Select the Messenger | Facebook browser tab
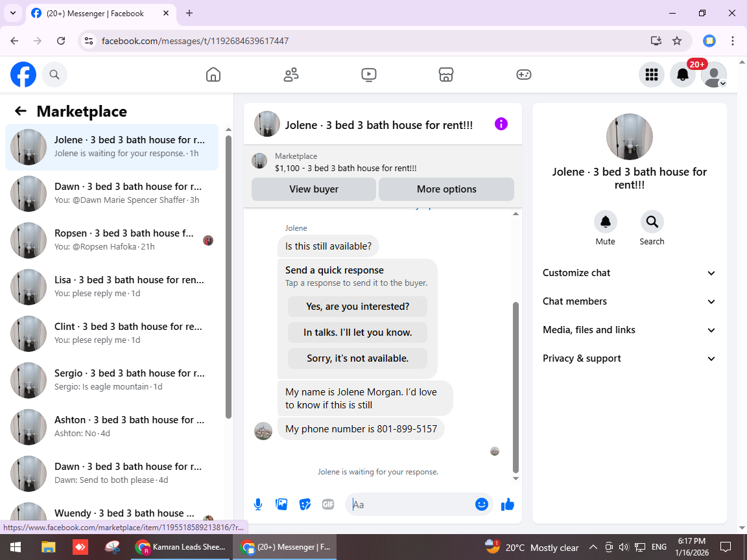 (x=101, y=14)
